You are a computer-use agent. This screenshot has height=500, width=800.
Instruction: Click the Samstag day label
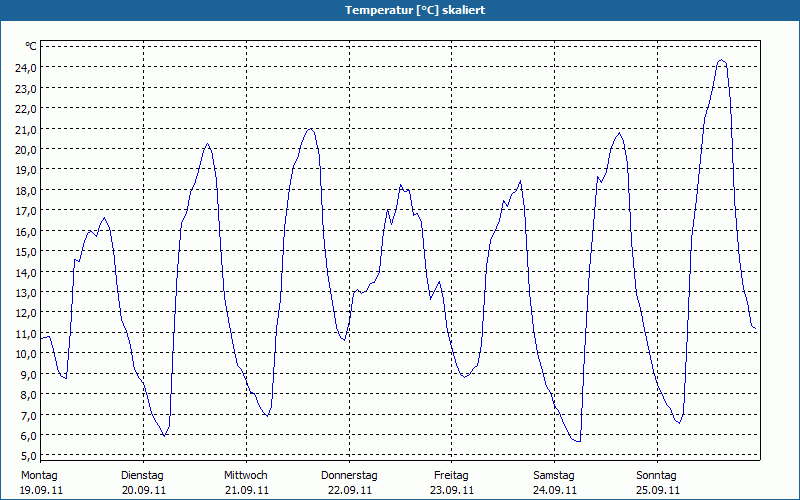coord(554,476)
